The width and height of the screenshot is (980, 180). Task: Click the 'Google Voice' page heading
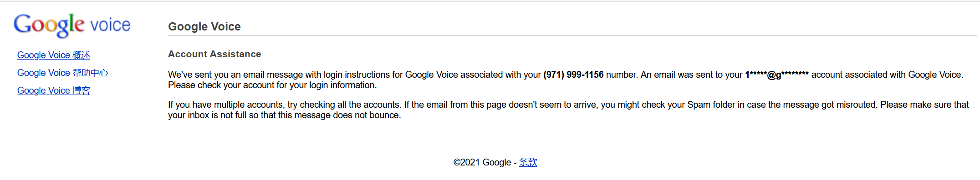[204, 26]
